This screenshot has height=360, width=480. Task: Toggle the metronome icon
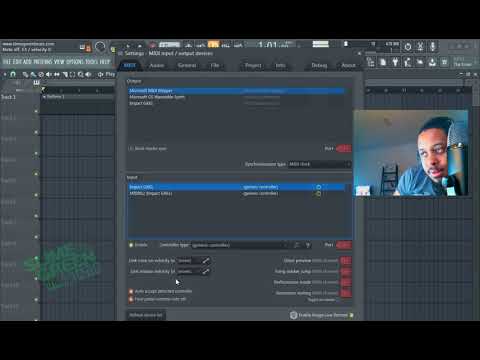coord(188,45)
